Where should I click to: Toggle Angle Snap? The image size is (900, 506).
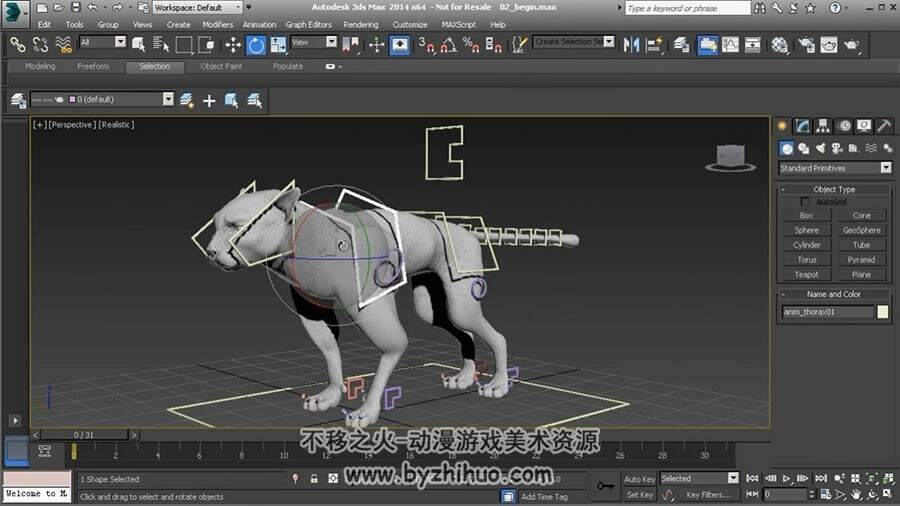coord(449,44)
